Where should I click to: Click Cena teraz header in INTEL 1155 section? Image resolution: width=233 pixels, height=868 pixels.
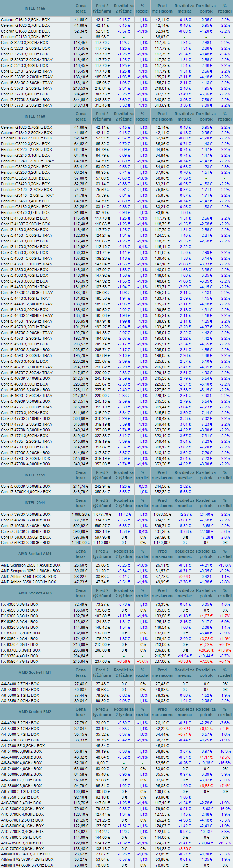pos(81,8)
